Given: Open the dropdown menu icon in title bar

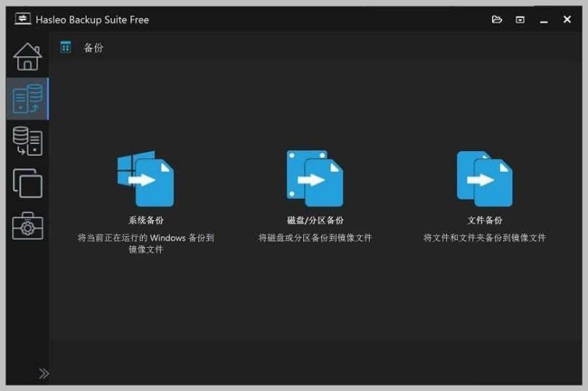Looking at the screenshot, I should 520,19.
